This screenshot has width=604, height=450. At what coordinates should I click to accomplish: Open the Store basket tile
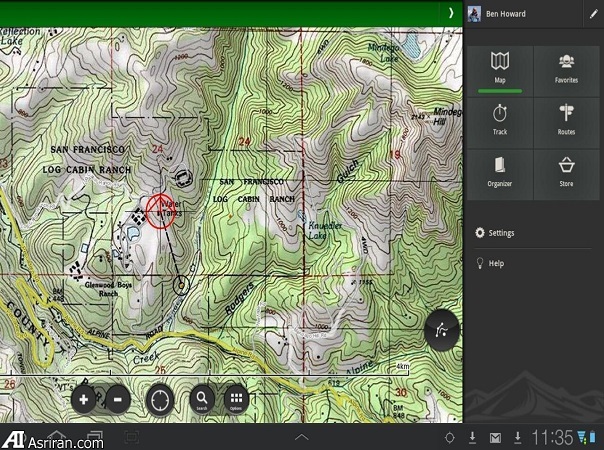(x=566, y=171)
